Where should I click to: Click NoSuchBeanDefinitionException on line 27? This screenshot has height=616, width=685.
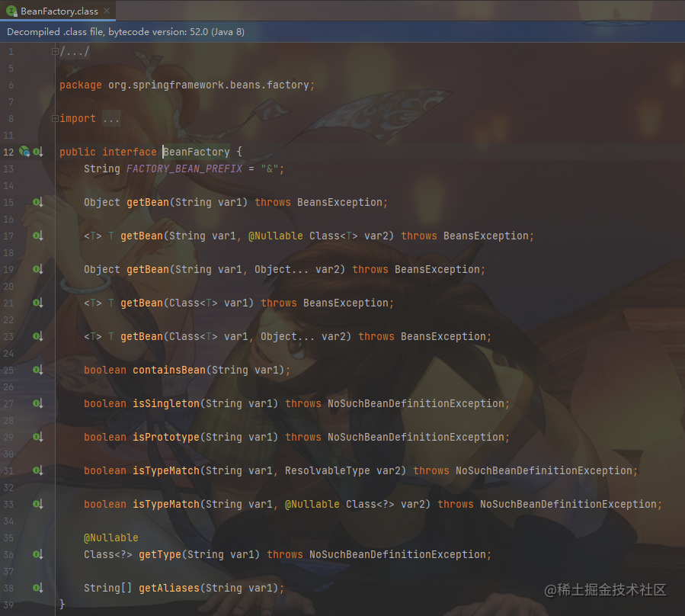pyautogui.click(x=416, y=403)
